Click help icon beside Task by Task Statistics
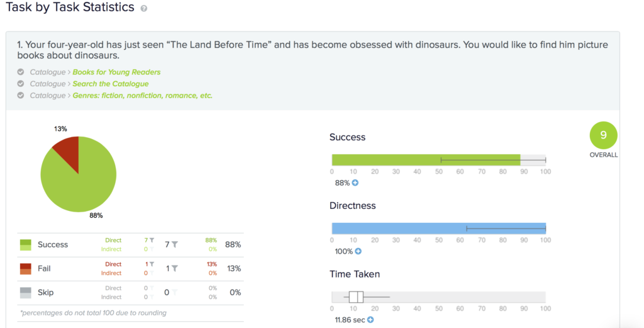 coord(144,8)
